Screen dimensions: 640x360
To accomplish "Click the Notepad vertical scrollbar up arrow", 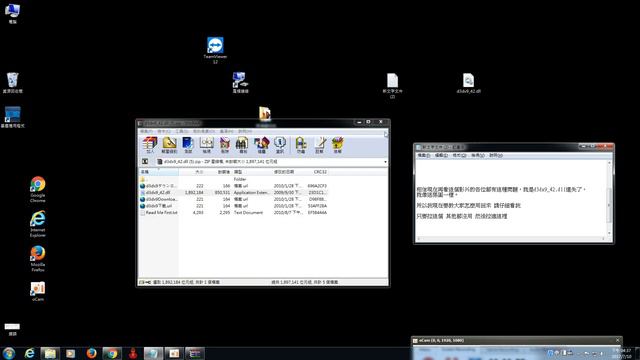I will click(x=609, y=162).
